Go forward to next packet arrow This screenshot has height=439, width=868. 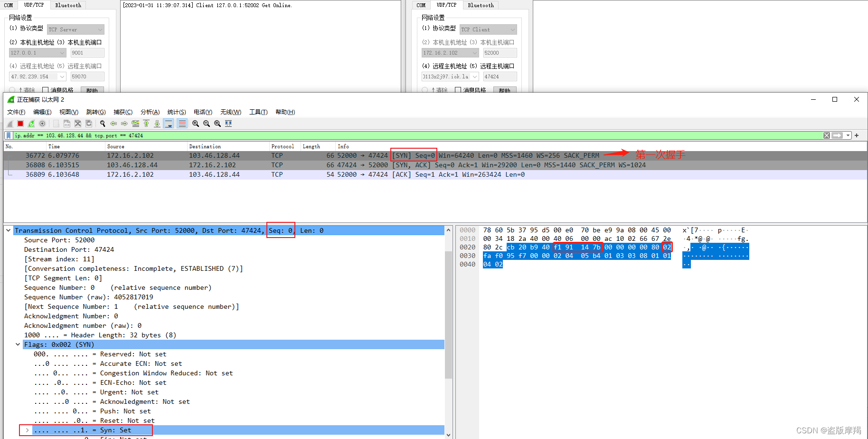(x=124, y=124)
